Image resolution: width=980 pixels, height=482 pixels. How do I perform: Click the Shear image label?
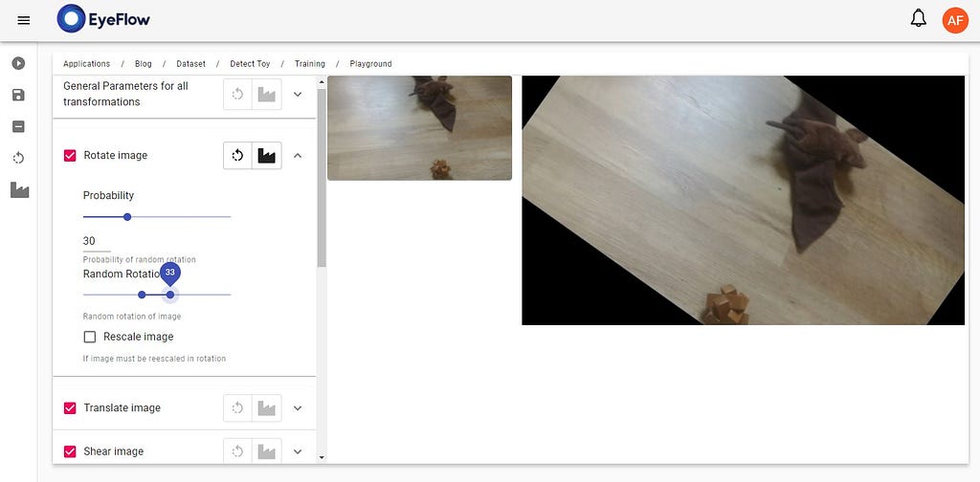click(114, 451)
